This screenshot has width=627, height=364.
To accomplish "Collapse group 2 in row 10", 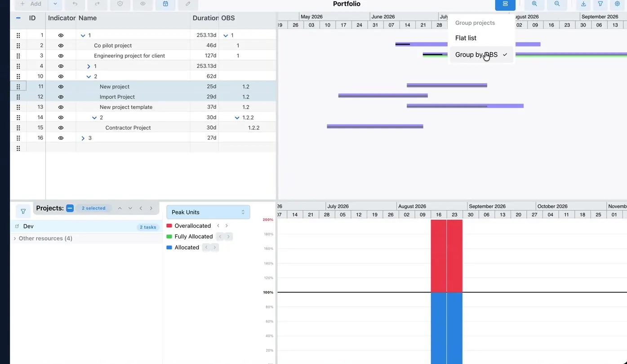I will pos(89,77).
